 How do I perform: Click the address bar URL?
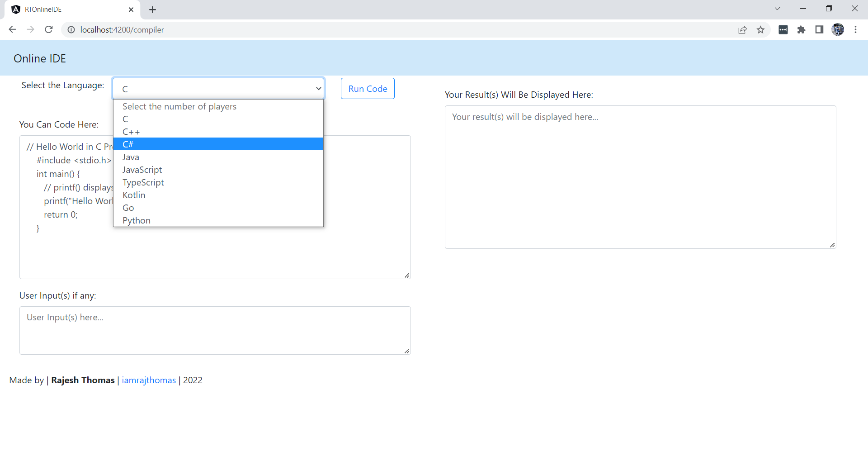(122, 29)
